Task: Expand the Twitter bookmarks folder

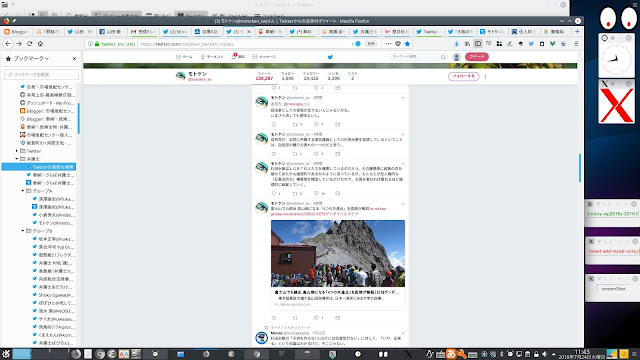Action: pos(17,151)
